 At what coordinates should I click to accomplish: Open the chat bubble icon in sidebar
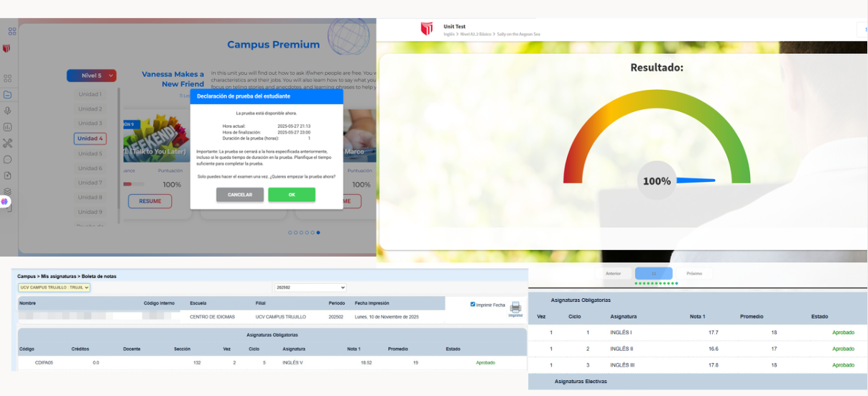pyautogui.click(x=7, y=160)
